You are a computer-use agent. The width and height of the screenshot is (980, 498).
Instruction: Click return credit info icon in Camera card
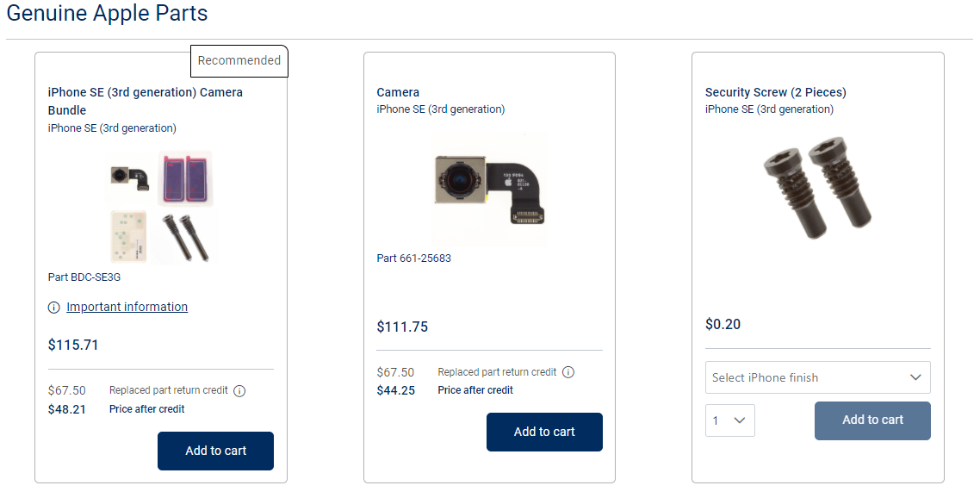click(568, 372)
